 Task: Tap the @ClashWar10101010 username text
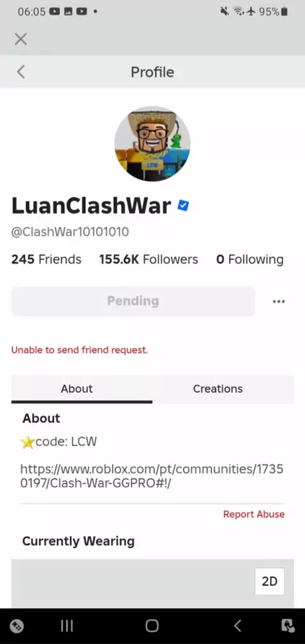pyautogui.click(x=70, y=232)
